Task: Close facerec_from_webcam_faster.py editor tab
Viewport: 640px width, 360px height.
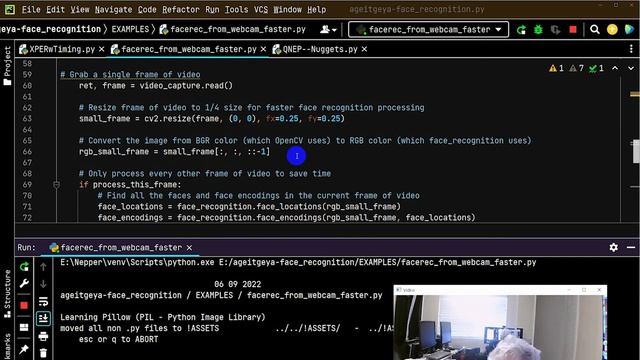Action: [x=263, y=49]
